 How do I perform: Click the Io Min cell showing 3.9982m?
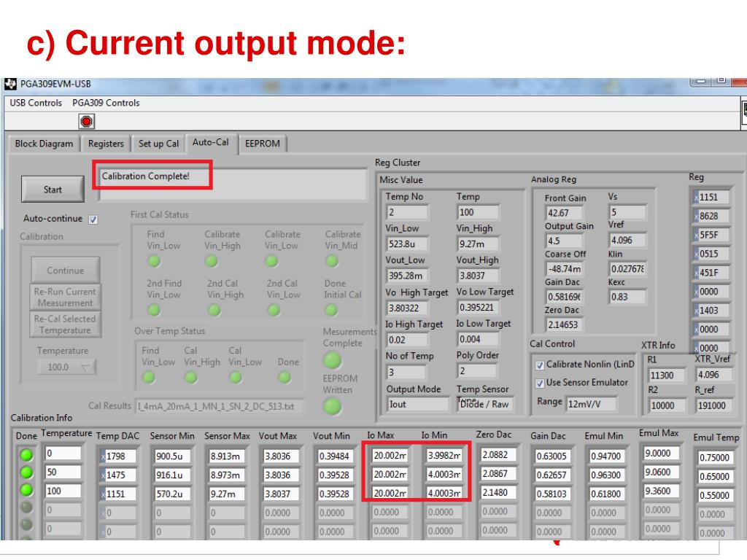point(444,456)
